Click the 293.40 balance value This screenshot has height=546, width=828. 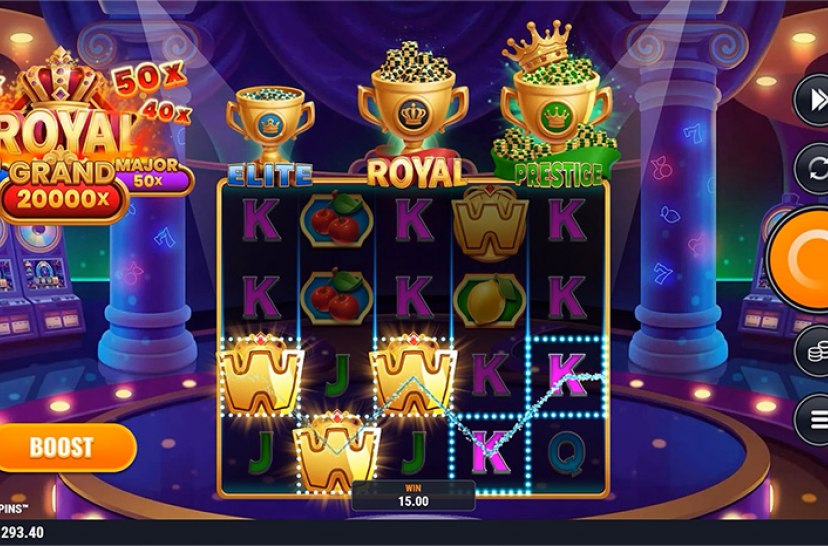point(22,532)
